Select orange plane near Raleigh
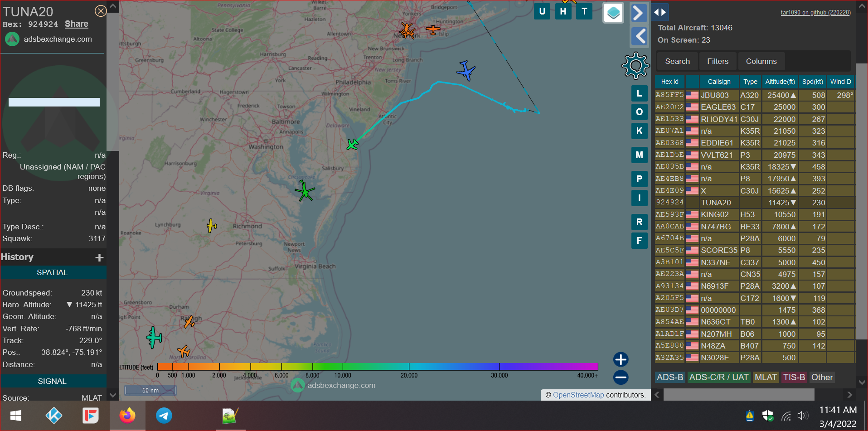This screenshot has width=868, height=431. click(x=189, y=322)
